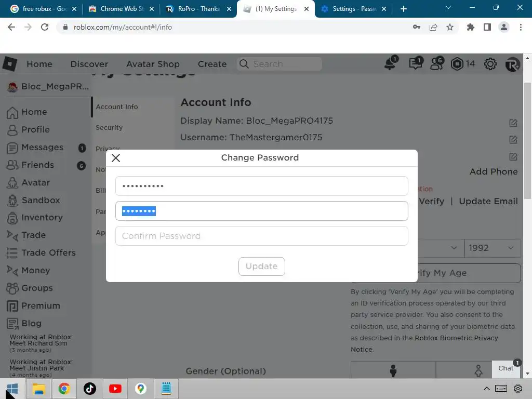The image size is (532, 399).
Task: Click the Verify email link
Action: click(x=431, y=201)
